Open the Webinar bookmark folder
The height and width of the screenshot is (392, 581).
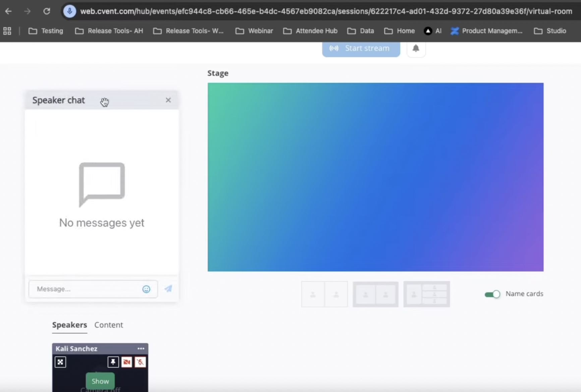click(254, 31)
